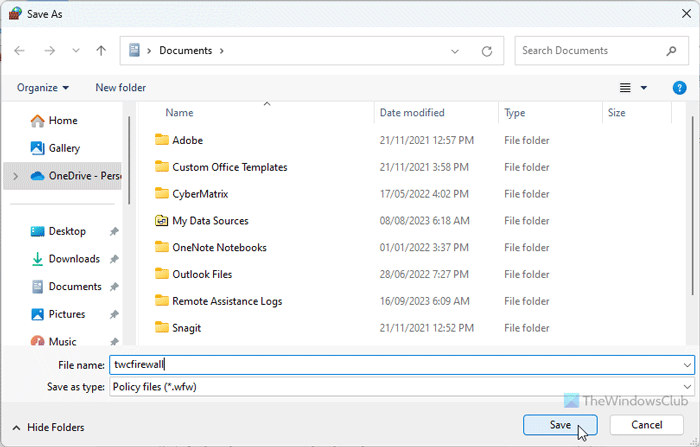
Task: Open the Organize menu
Action: pos(43,88)
